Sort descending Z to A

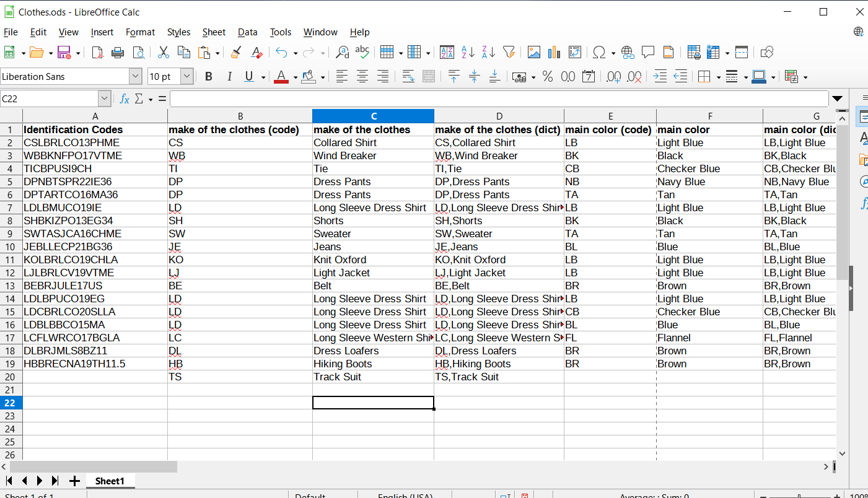488,53
